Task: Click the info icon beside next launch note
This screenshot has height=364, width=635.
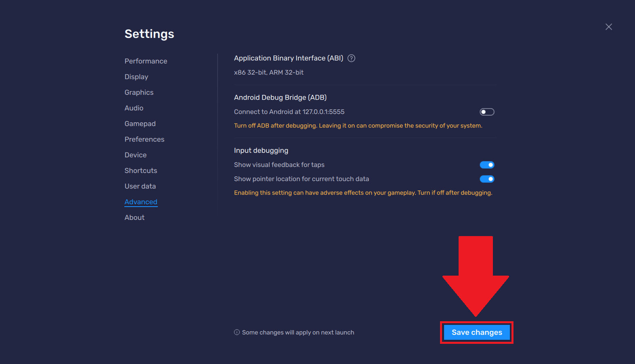Action: point(237,332)
